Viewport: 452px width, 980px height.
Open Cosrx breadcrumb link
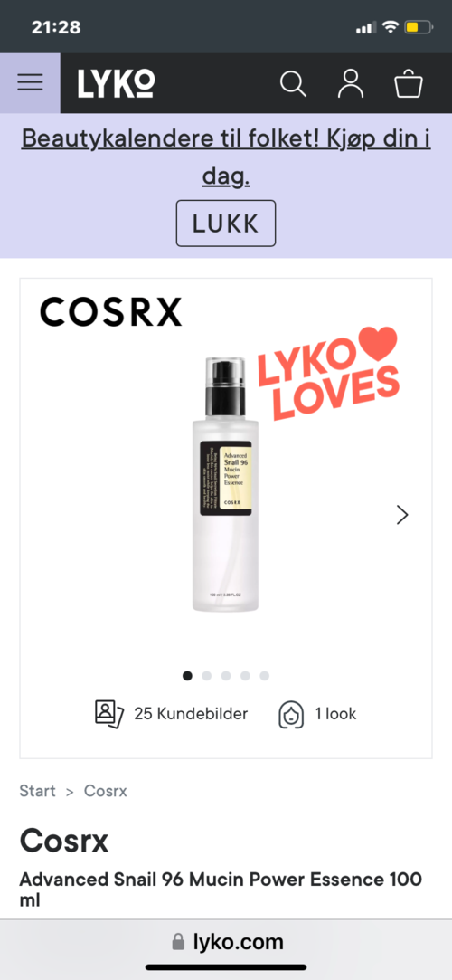coord(106,791)
